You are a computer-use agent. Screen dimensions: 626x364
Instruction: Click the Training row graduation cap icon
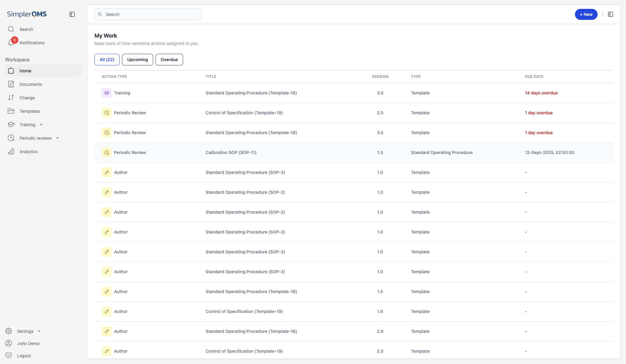click(107, 93)
